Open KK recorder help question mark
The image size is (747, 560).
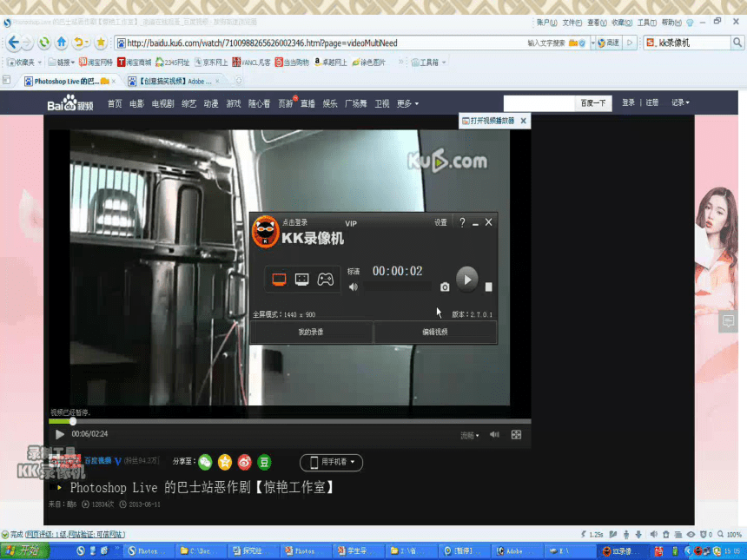[x=462, y=222]
